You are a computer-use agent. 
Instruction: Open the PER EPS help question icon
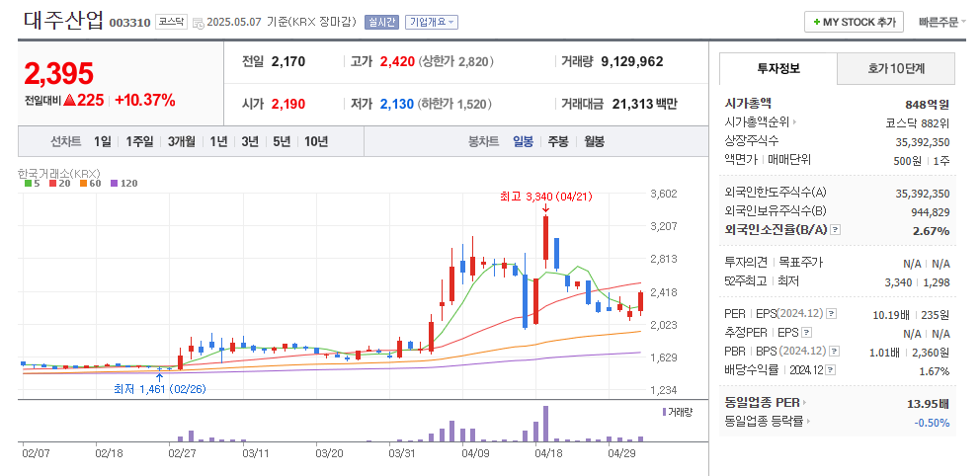(831, 314)
